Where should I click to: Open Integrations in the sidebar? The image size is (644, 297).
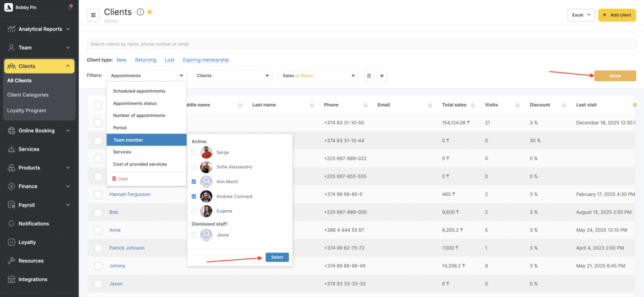pos(33,279)
